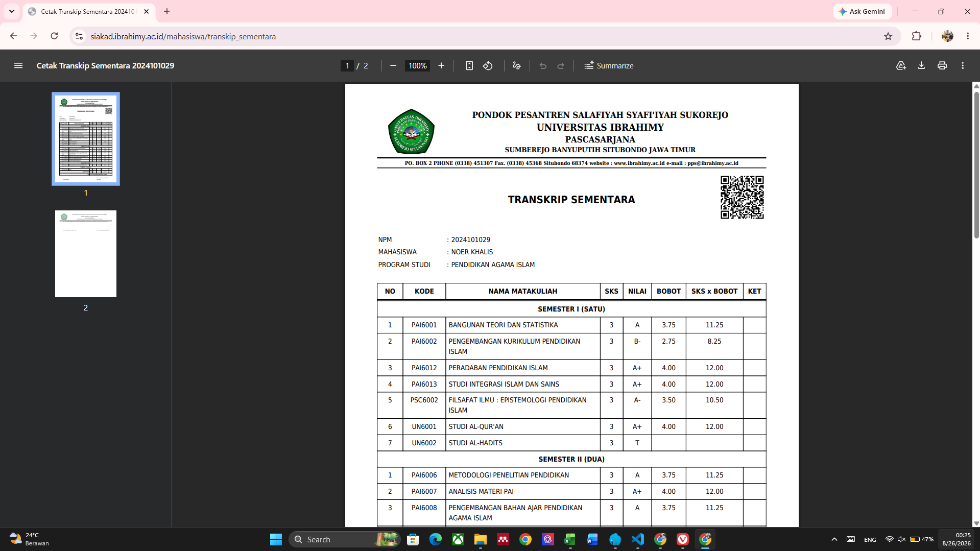Edit the current page number field
This screenshot has height=551, width=980.
point(347,65)
